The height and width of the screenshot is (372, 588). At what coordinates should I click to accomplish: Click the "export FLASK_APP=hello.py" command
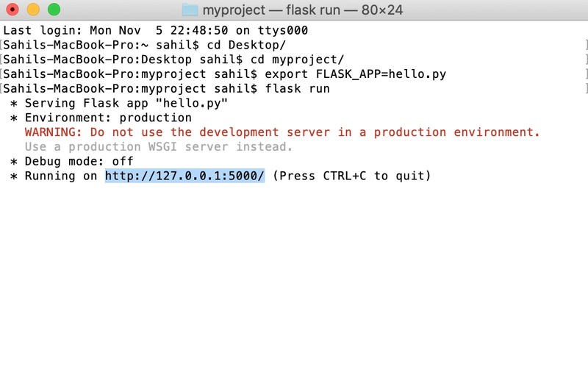(355, 74)
